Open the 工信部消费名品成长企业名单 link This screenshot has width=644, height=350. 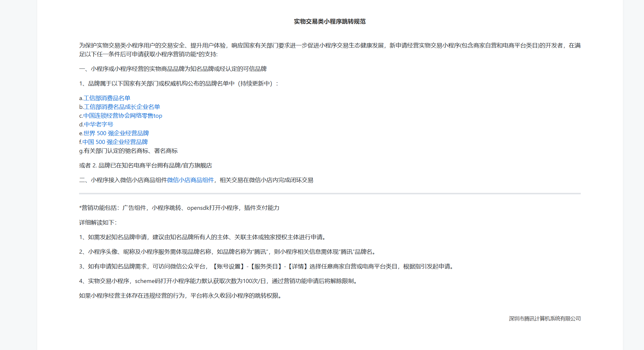122,107
